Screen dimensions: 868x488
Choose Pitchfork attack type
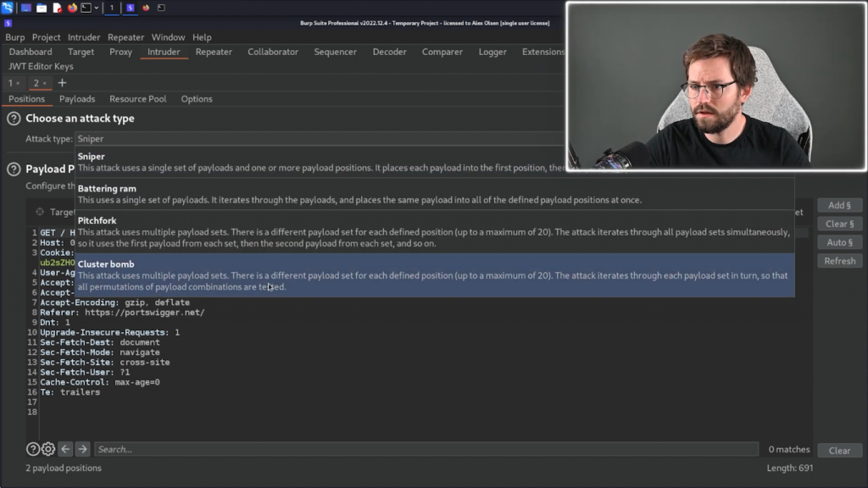[435, 232]
